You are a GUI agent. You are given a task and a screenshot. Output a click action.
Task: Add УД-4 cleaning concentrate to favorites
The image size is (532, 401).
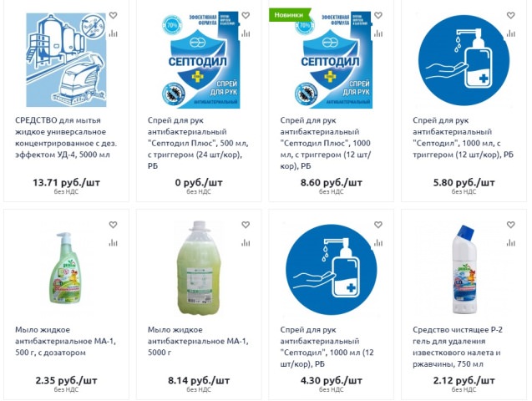click(x=113, y=15)
